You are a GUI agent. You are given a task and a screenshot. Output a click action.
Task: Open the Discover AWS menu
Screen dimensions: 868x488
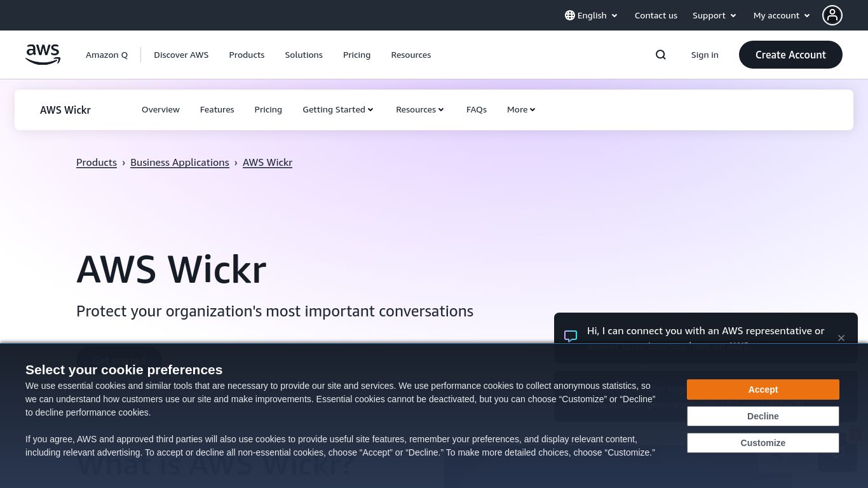pos(181,55)
